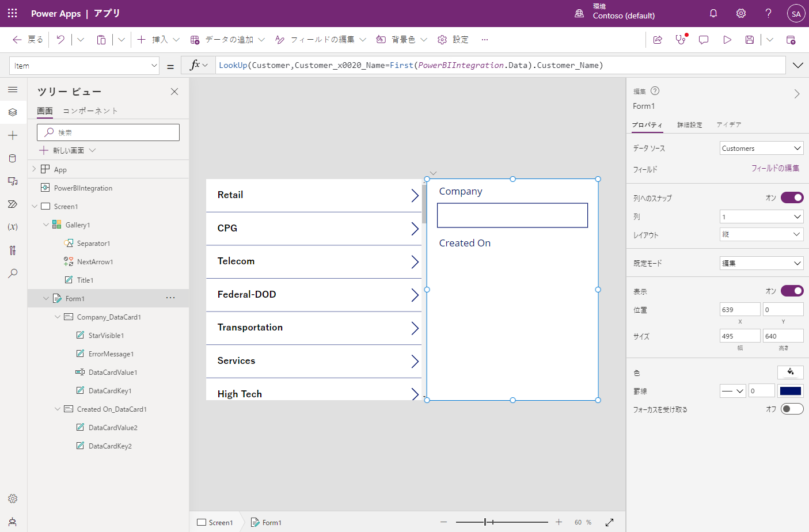Image resolution: width=809 pixels, height=532 pixels.
Task: Collapse the Screen1 tree node
Action: 35,206
